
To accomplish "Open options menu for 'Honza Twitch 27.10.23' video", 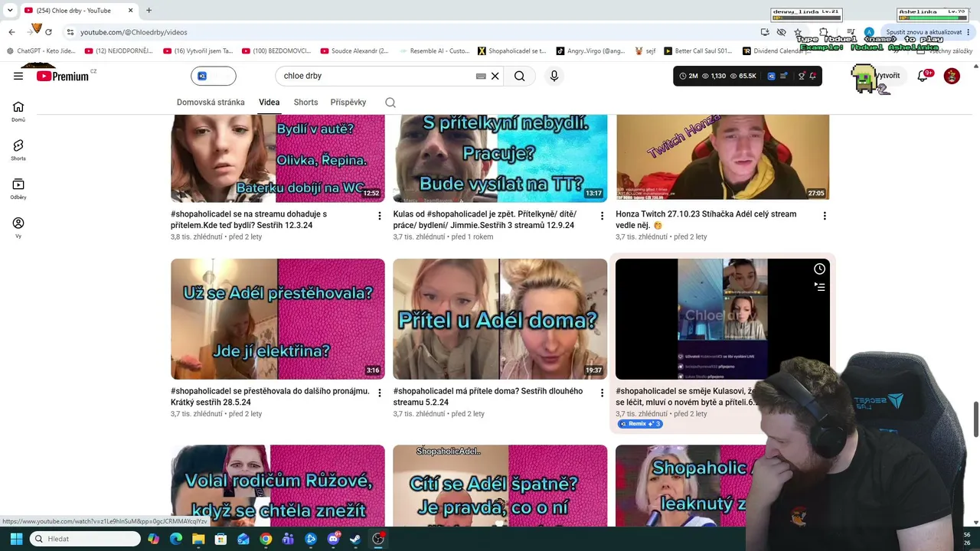I will (x=825, y=216).
